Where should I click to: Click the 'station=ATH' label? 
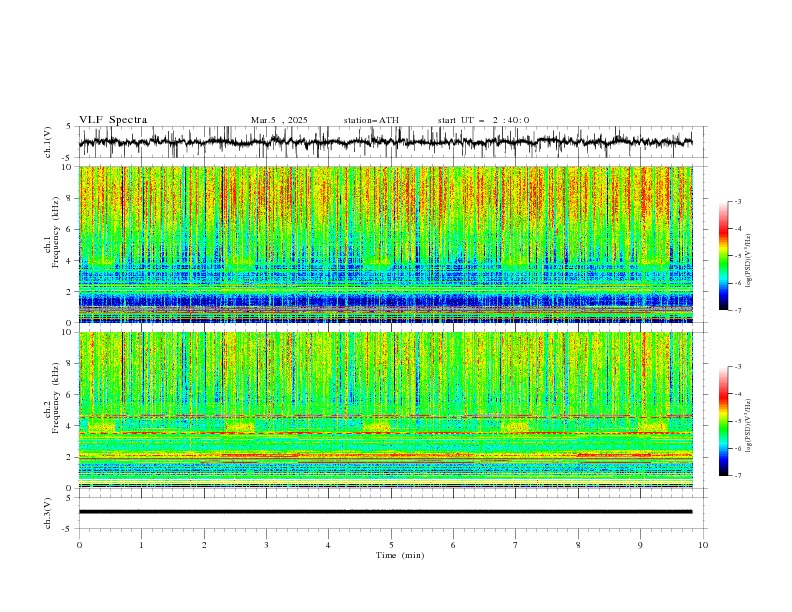(371, 120)
